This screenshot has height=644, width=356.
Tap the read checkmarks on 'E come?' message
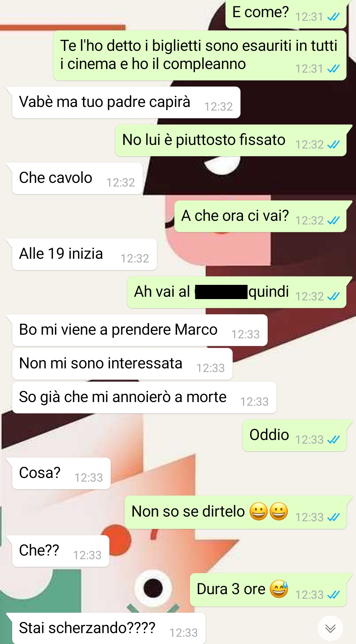[333, 17]
